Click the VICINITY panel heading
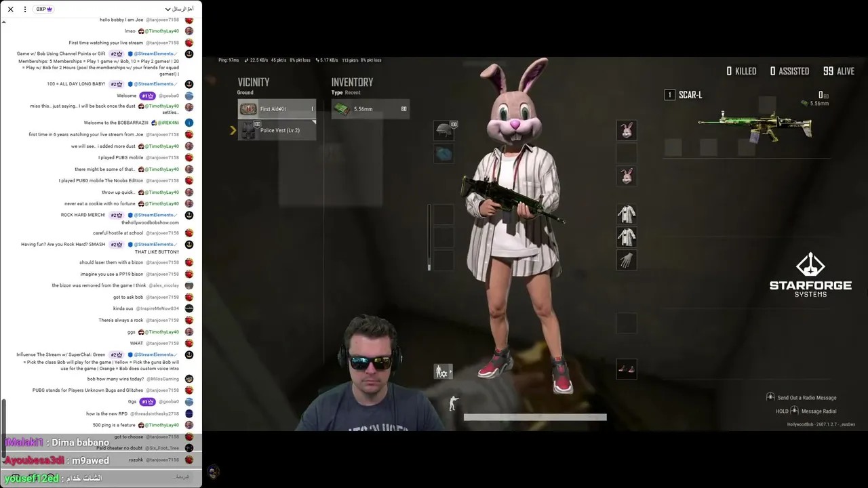Viewport: 868px width, 488px height. 254,82
